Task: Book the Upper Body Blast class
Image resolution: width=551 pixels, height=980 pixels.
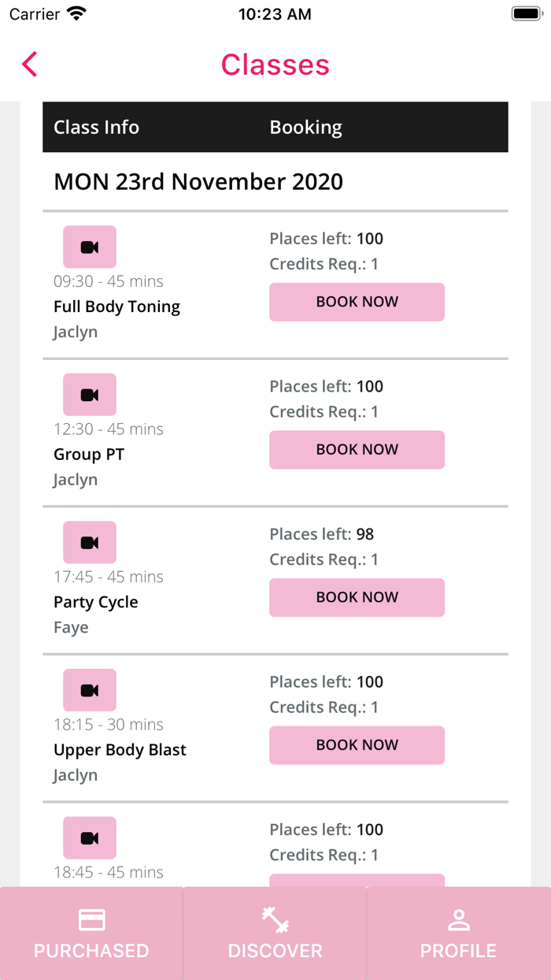Action: click(x=357, y=745)
